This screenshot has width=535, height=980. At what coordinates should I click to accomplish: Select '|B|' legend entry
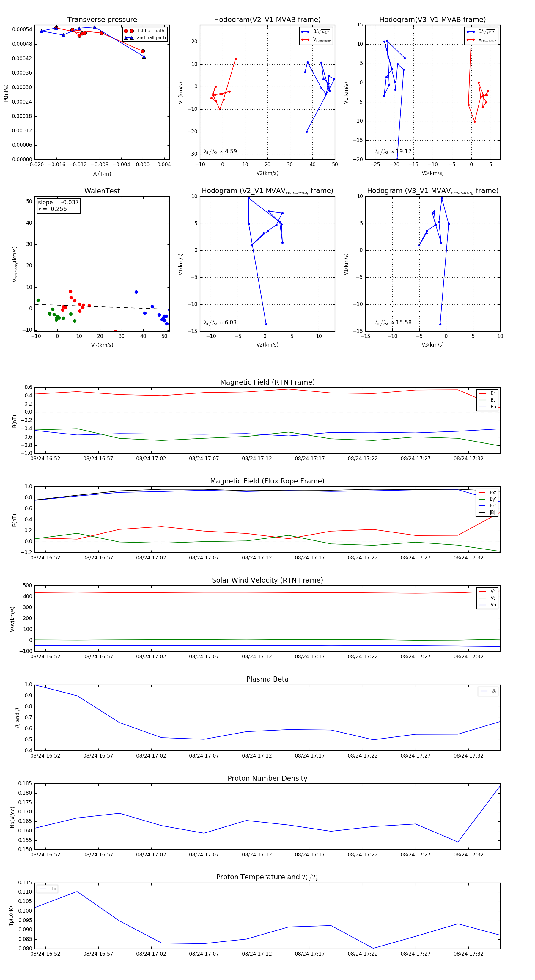pos(488,513)
